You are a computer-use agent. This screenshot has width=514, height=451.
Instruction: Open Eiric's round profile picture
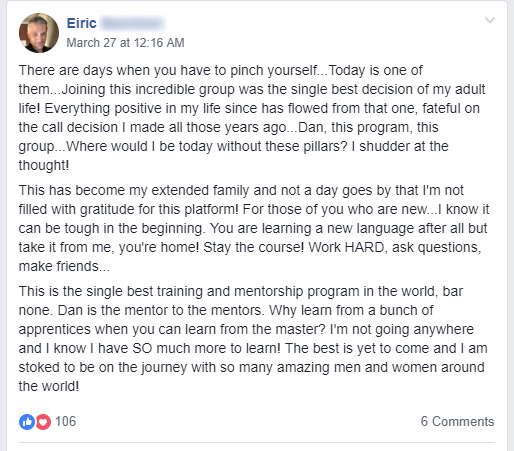pos(39,33)
